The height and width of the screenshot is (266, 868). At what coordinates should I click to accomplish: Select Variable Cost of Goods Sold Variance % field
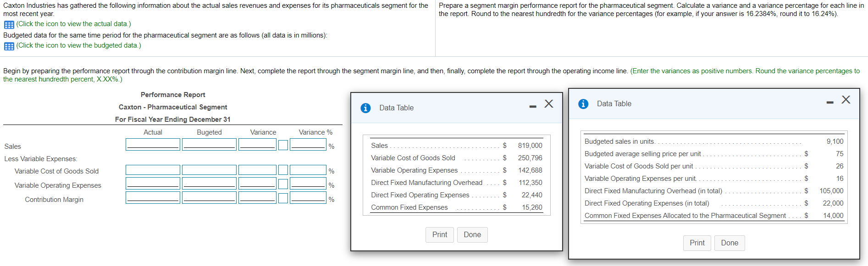(x=308, y=170)
